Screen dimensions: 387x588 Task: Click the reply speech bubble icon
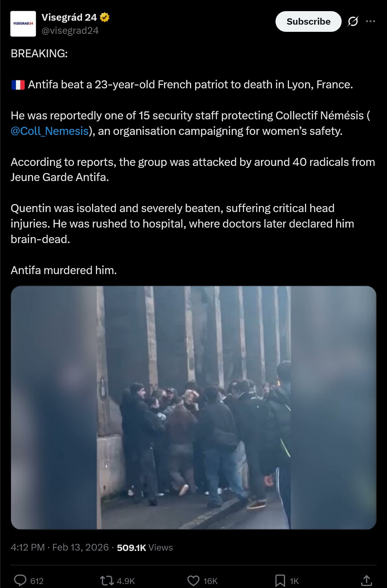coord(20,581)
